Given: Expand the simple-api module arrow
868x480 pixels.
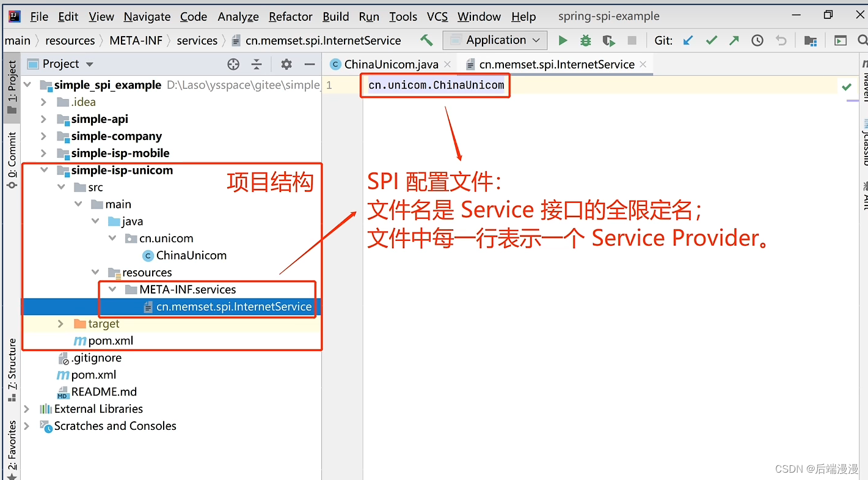Looking at the screenshot, I should pos(43,119).
